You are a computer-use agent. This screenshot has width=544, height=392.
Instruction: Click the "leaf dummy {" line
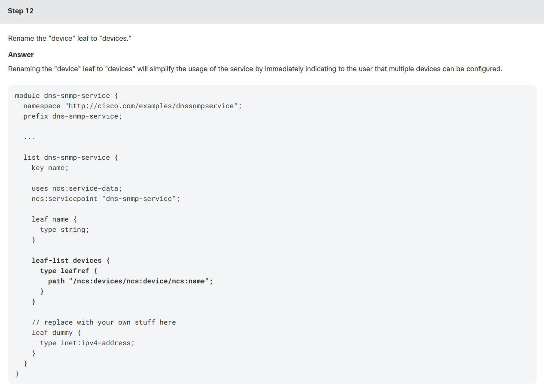[56, 332]
